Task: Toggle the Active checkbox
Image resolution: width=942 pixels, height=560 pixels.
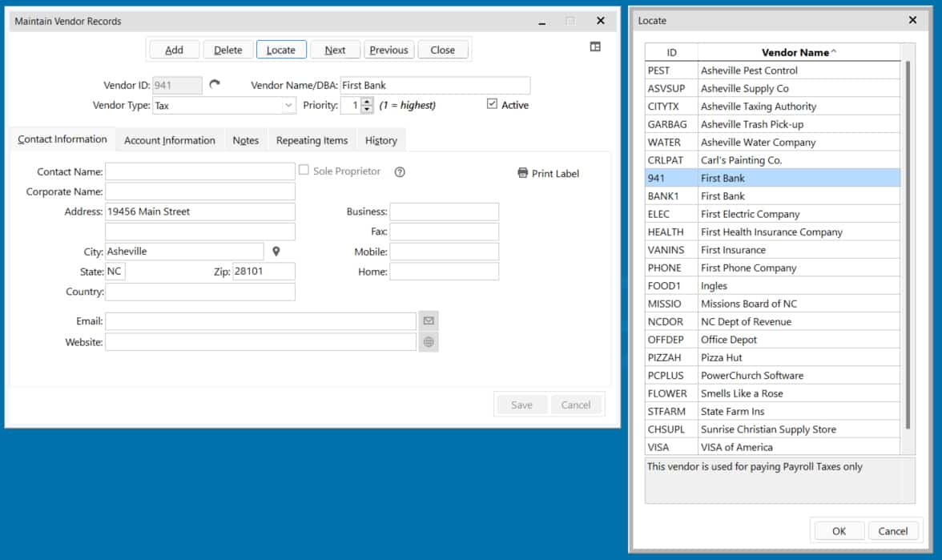Action: click(492, 104)
